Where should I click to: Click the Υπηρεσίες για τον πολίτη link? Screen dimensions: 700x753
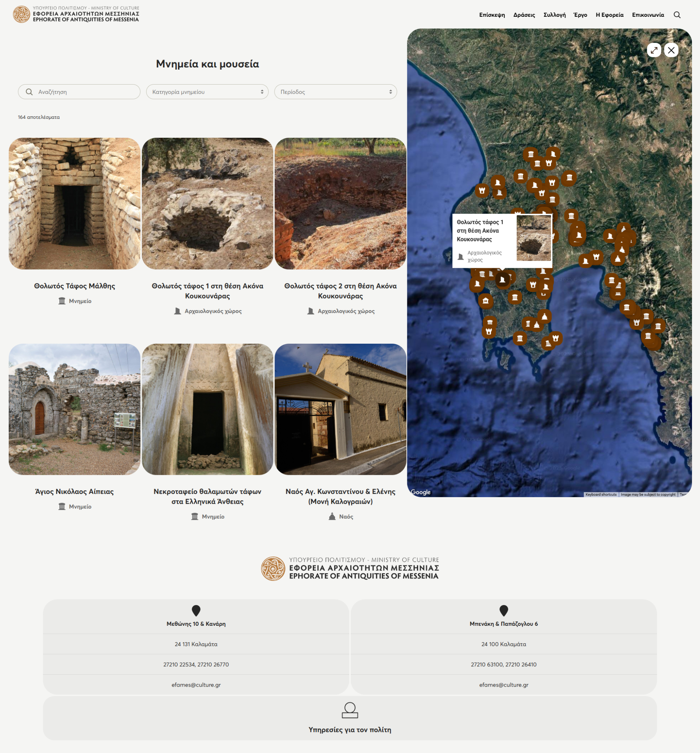click(350, 730)
